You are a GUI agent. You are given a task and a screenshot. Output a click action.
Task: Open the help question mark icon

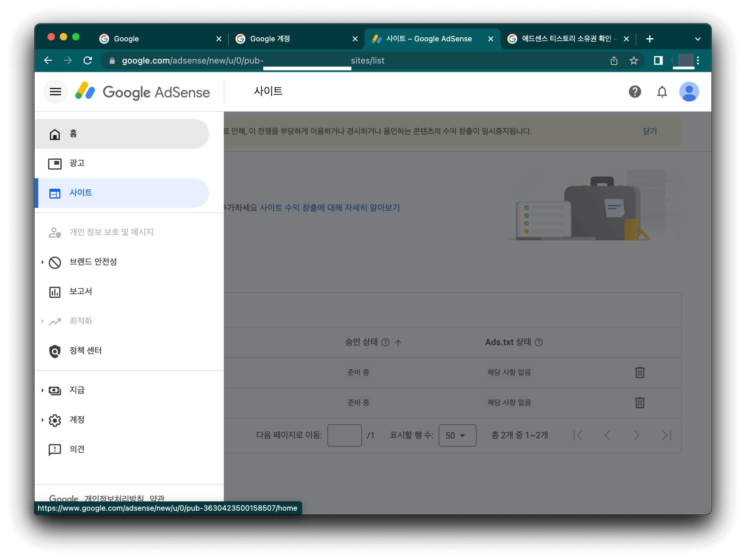[634, 92]
